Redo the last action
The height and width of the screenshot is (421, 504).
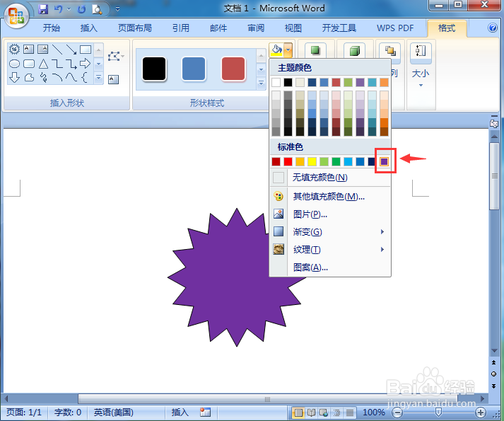pos(82,9)
